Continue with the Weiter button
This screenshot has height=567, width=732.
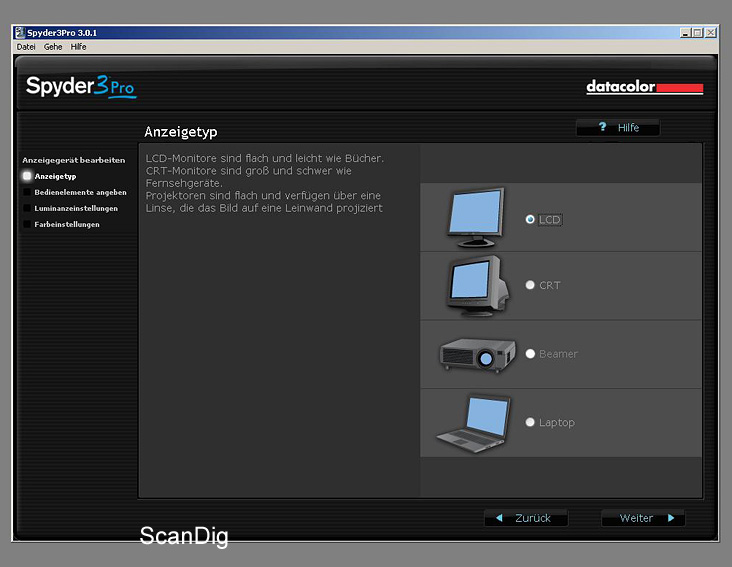[x=643, y=518]
